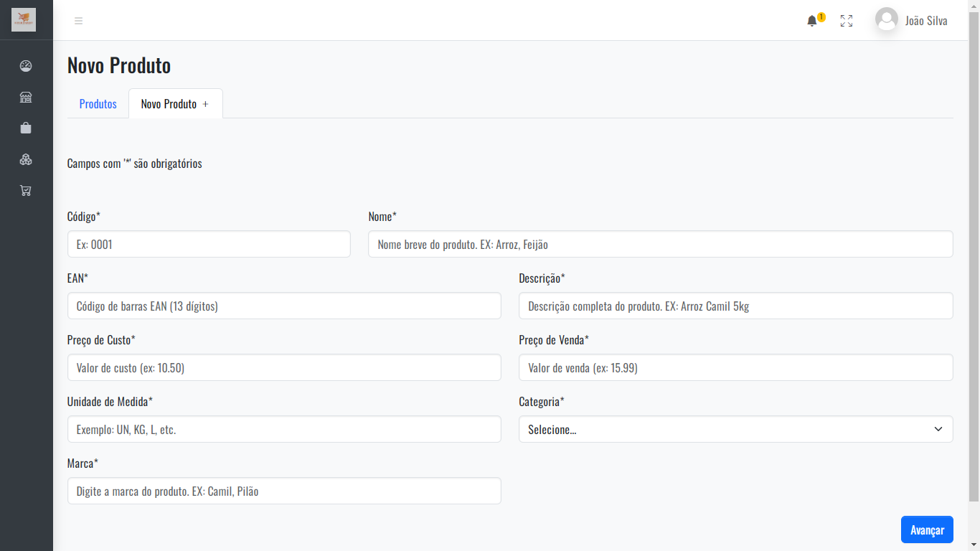The image size is (980, 551).
Task: Click the page vertical scrollbar
Action: (974, 251)
